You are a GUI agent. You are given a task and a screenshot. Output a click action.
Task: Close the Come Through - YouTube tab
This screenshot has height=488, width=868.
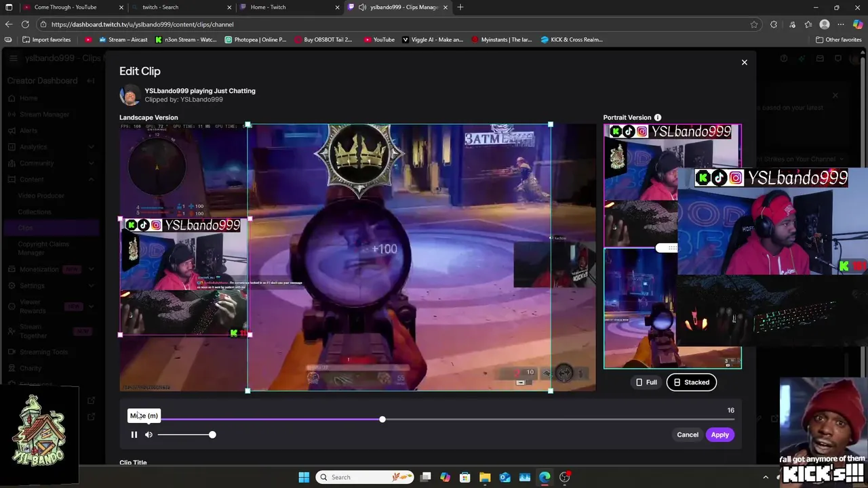(121, 7)
